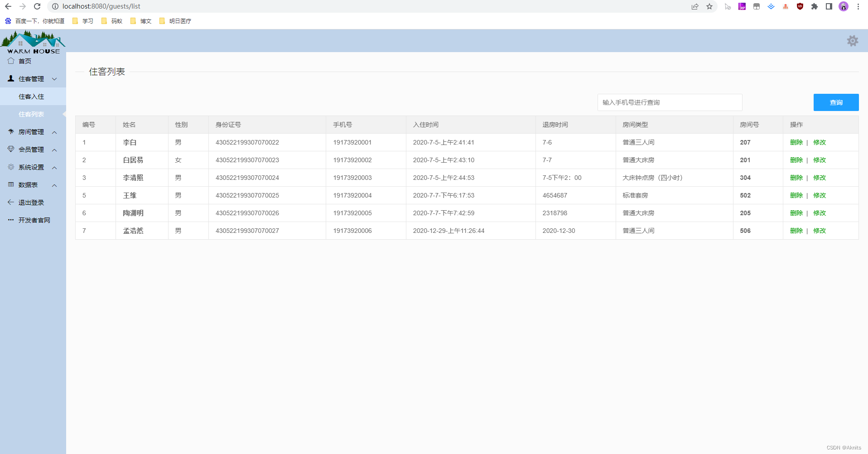
Task: Delete guest 孟浩然 via 删除 link
Action: click(796, 231)
